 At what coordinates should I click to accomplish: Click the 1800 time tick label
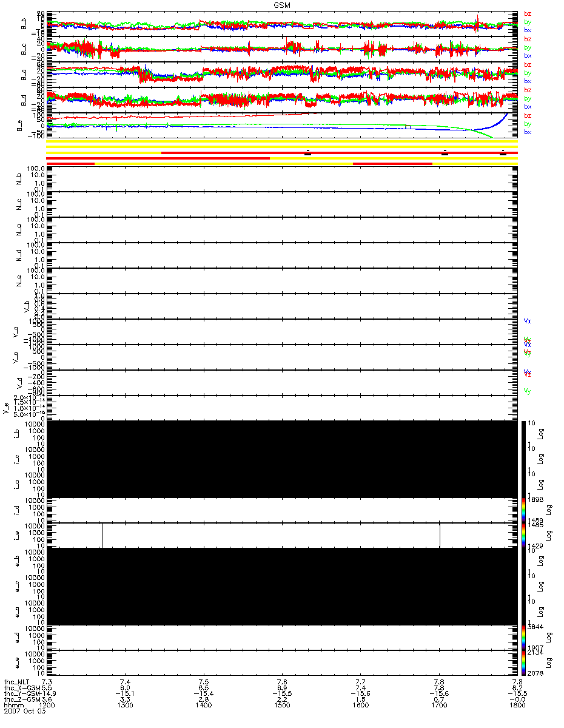pos(517,706)
